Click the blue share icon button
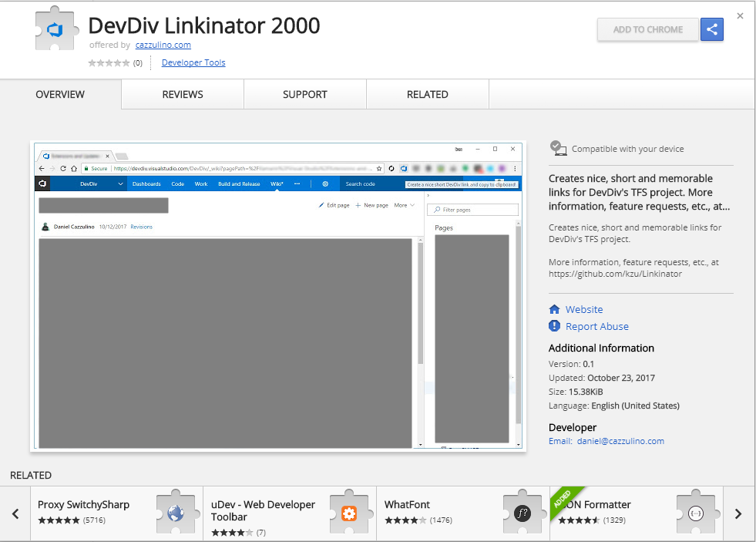The image size is (756, 542). click(x=711, y=29)
